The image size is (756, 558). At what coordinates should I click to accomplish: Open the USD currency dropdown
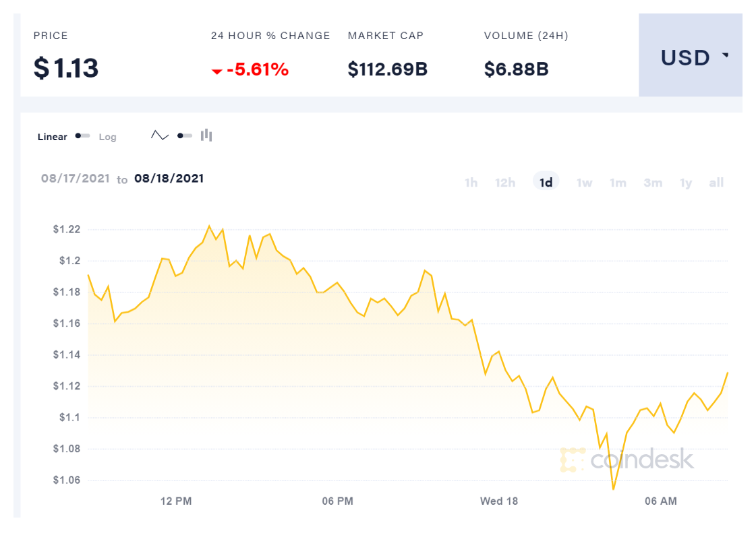(x=686, y=58)
